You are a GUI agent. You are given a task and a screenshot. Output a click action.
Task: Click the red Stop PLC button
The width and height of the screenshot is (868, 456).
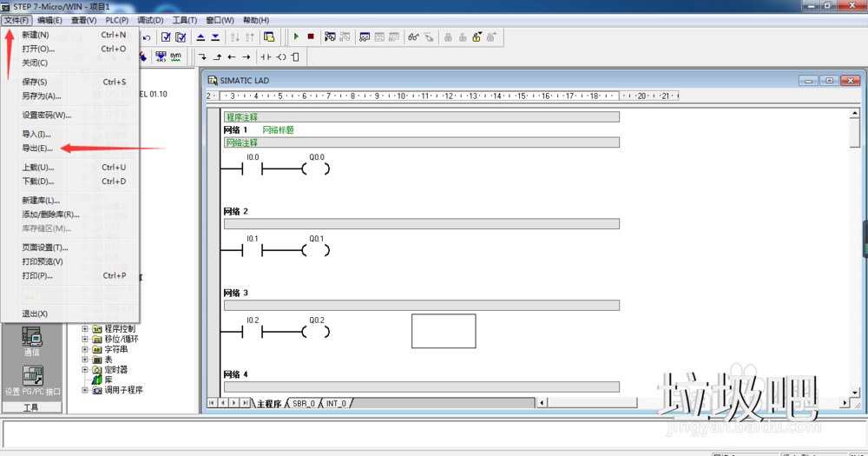pos(310,37)
